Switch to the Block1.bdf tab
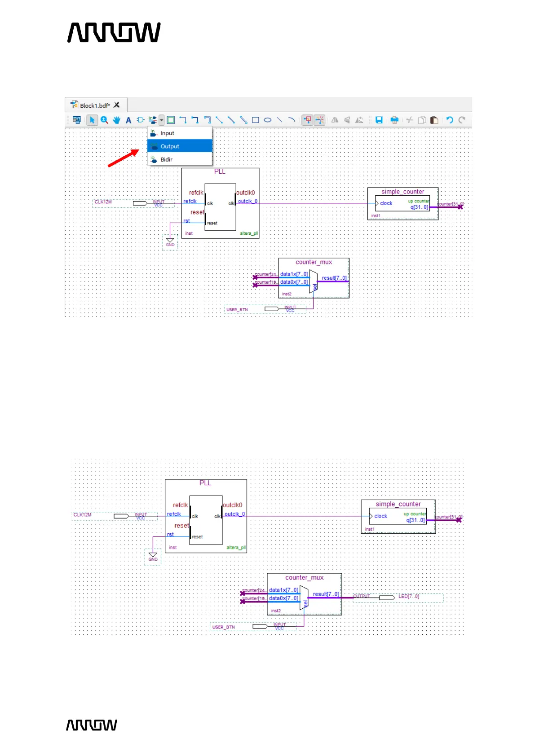Screen dimensions: 535x756 [x=94, y=105]
